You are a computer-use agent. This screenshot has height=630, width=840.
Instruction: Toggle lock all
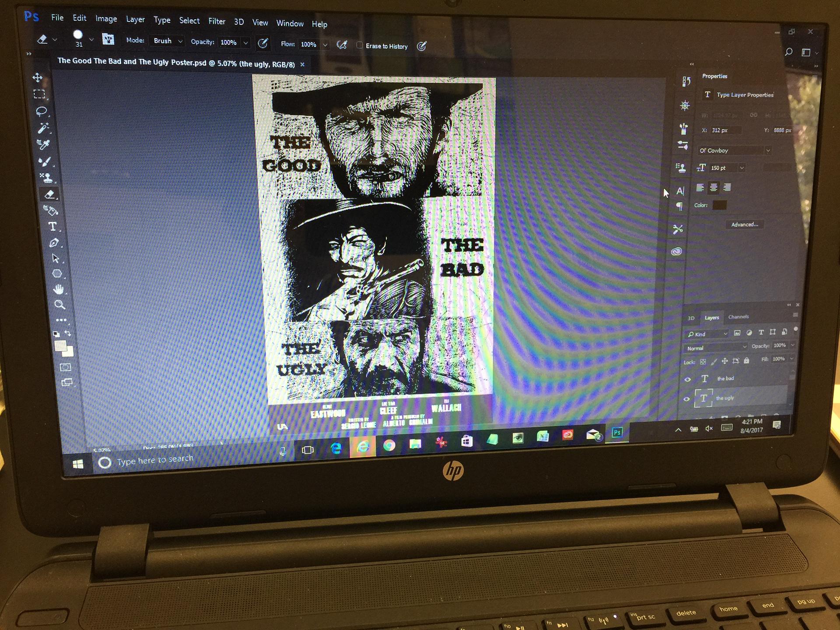click(747, 360)
